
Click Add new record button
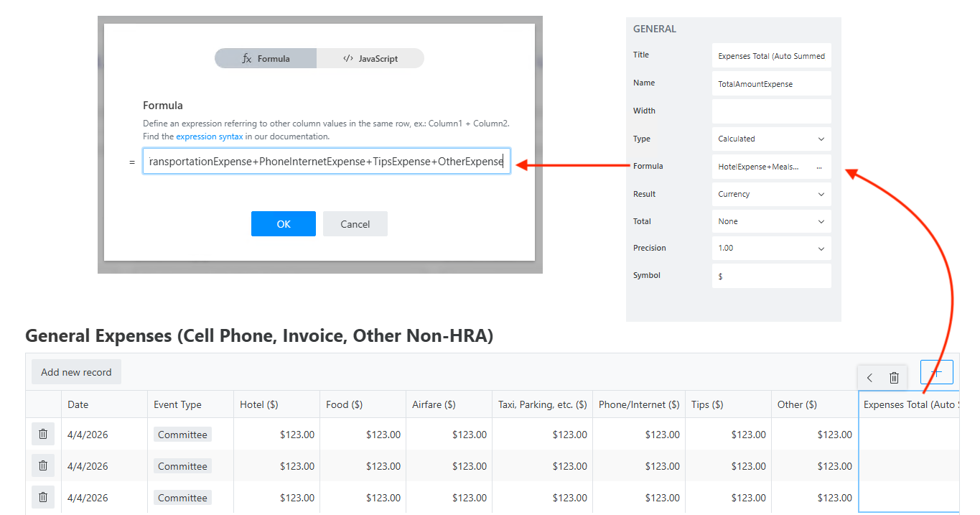click(76, 372)
